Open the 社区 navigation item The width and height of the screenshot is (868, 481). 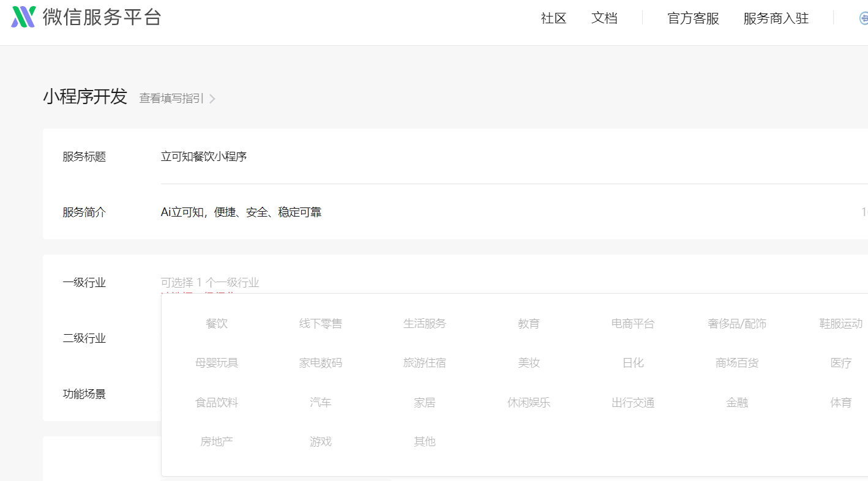pos(553,18)
